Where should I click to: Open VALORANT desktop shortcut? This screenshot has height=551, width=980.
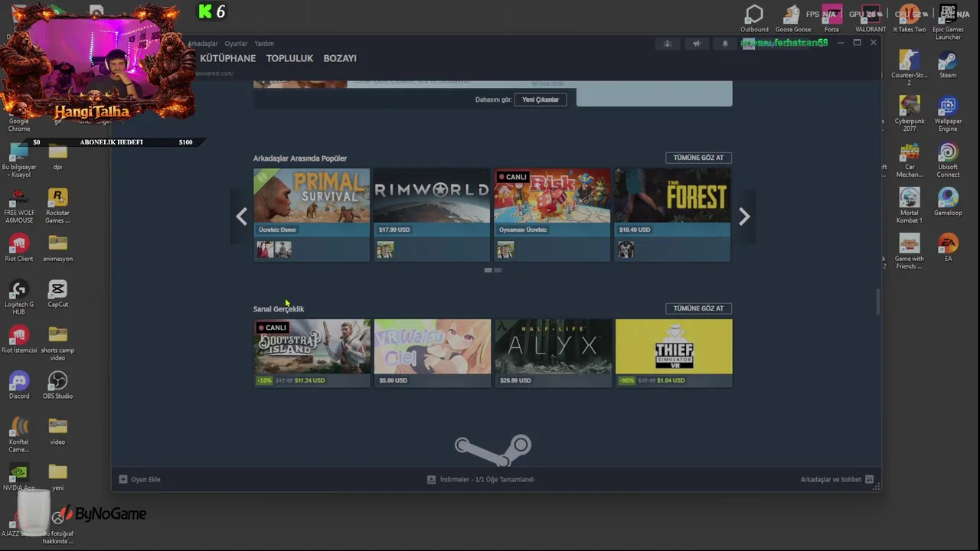871,18
